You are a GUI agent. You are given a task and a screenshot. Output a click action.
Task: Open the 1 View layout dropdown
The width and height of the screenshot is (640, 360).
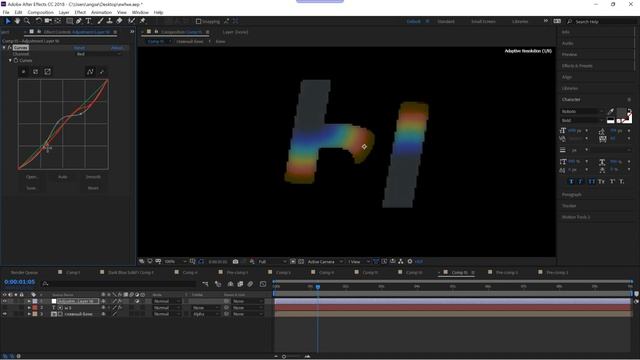(x=359, y=262)
